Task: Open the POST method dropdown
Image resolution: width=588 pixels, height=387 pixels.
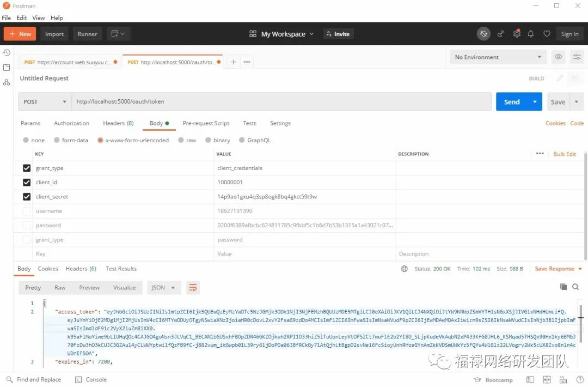Action: 45,102
